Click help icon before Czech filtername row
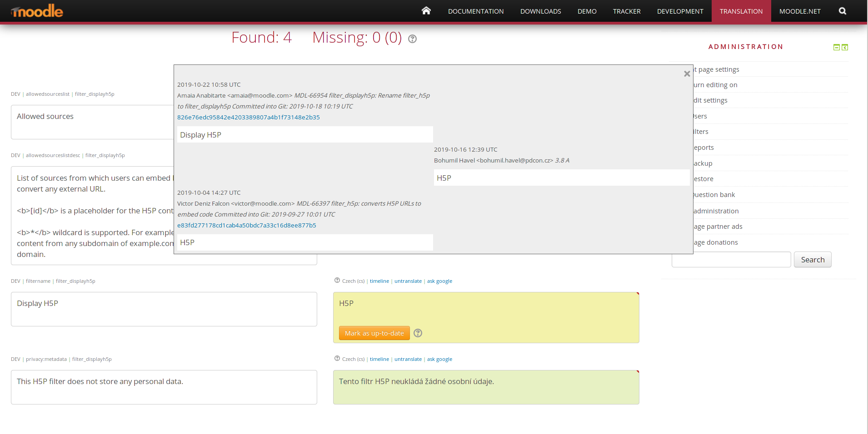The height and width of the screenshot is (434, 868). (337, 281)
